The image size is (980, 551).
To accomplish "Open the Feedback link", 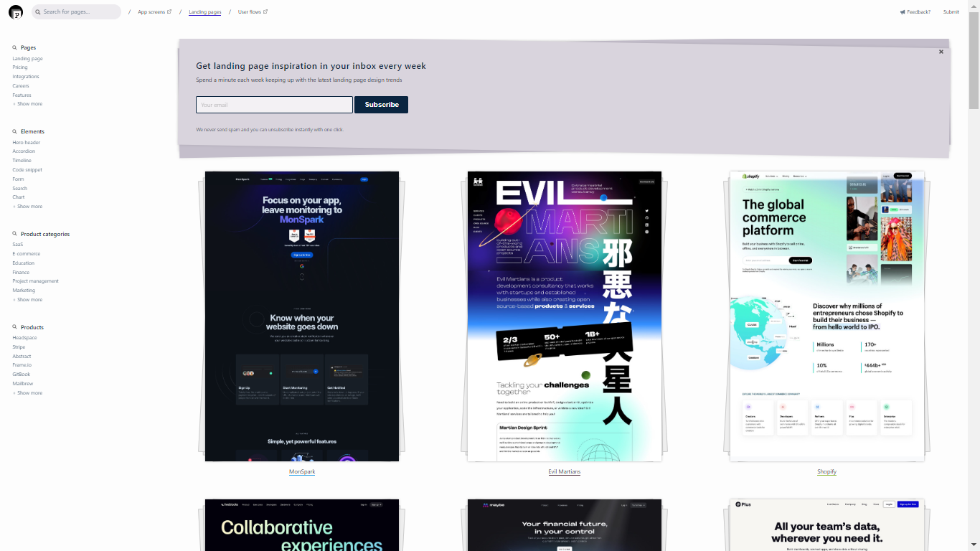I will (x=918, y=12).
